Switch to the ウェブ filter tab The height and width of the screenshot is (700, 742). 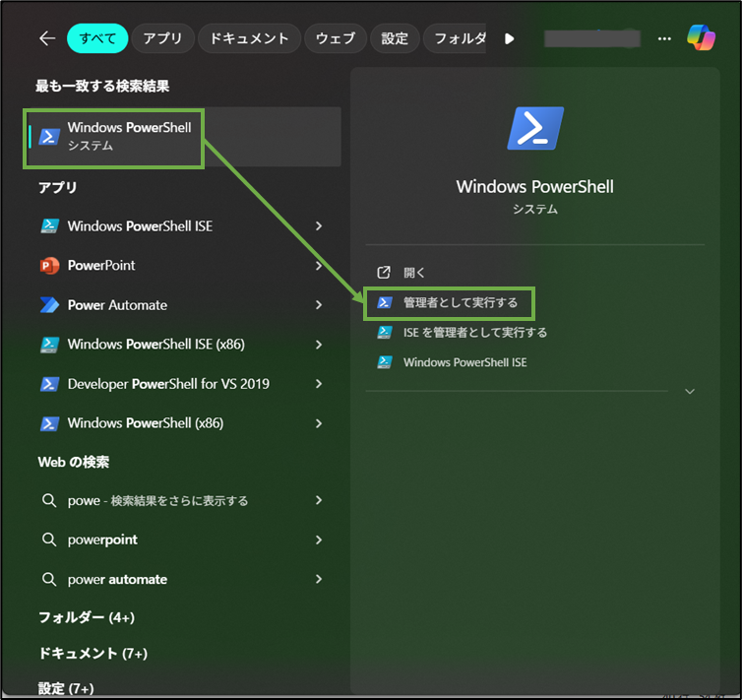click(x=335, y=38)
